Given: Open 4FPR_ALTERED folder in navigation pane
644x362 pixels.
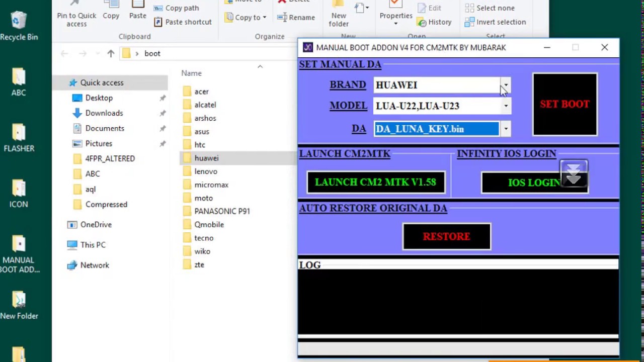Looking at the screenshot, I should pos(110,158).
